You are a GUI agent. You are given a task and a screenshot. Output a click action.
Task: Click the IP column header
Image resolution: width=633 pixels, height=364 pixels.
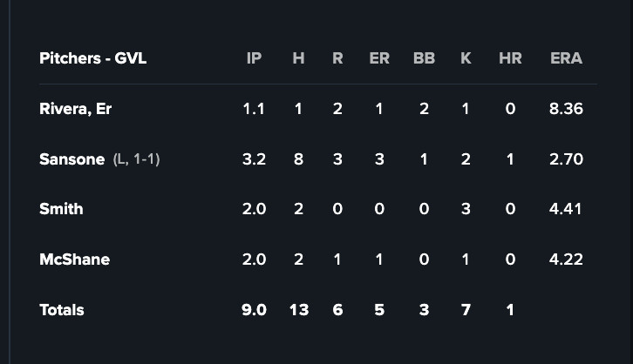click(254, 58)
